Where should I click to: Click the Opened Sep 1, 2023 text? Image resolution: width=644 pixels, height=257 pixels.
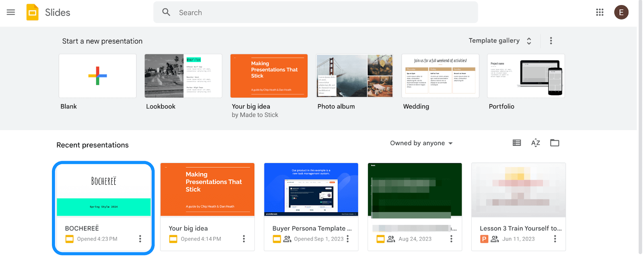tap(319, 239)
